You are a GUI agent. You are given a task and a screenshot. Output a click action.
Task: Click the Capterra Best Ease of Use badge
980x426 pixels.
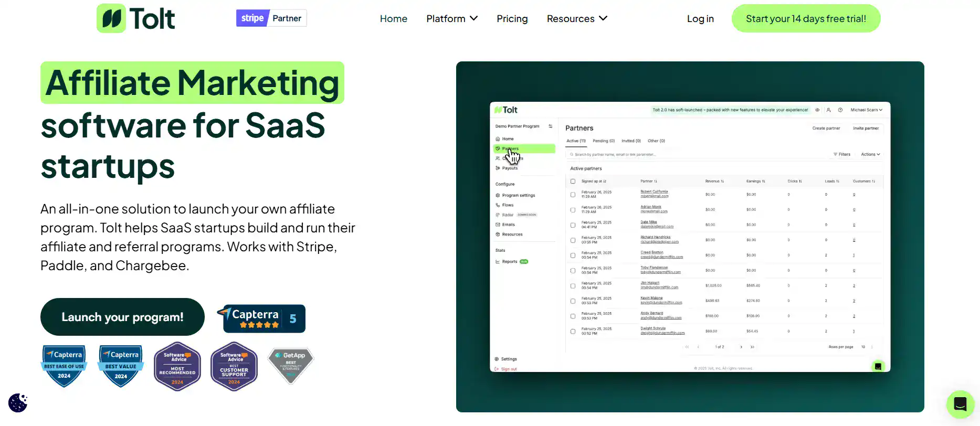click(64, 366)
